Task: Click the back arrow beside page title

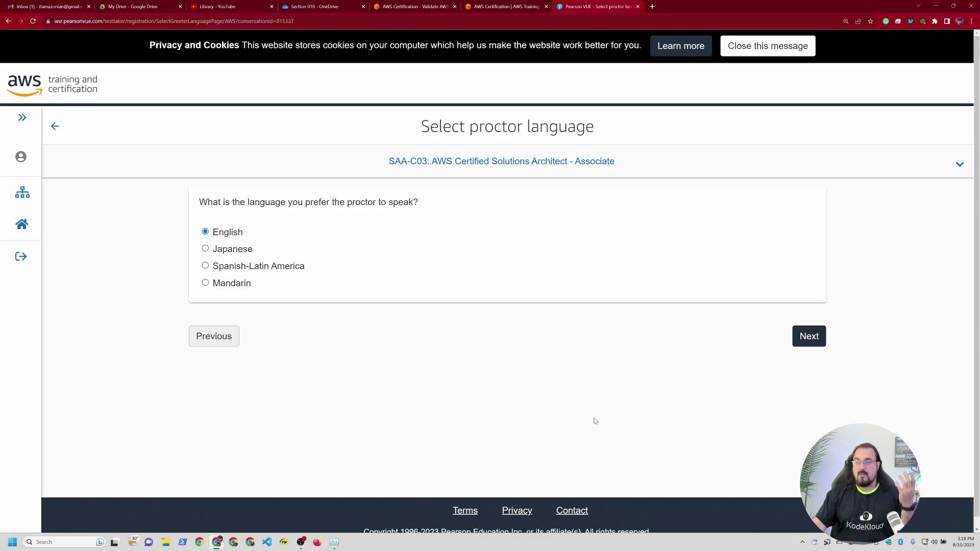Action: point(55,126)
